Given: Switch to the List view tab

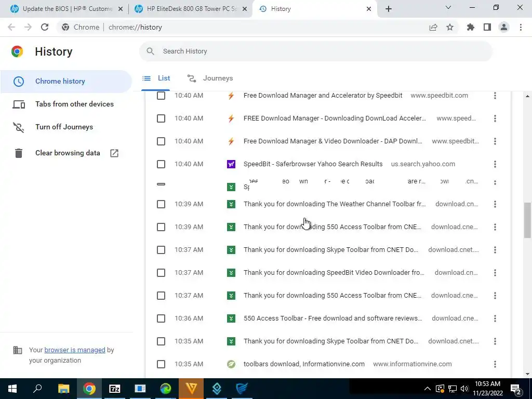Looking at the screenshot, I should (x=156, y=78).
